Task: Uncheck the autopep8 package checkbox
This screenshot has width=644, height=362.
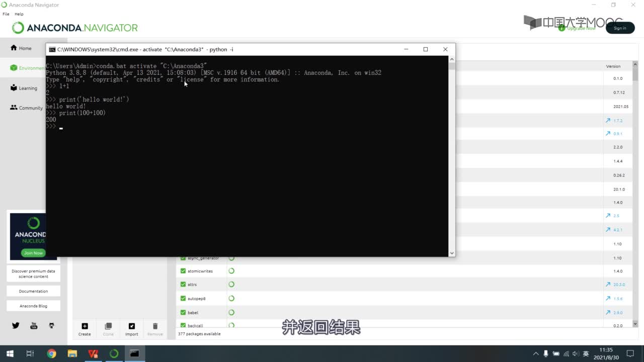Action: point(183,299)
